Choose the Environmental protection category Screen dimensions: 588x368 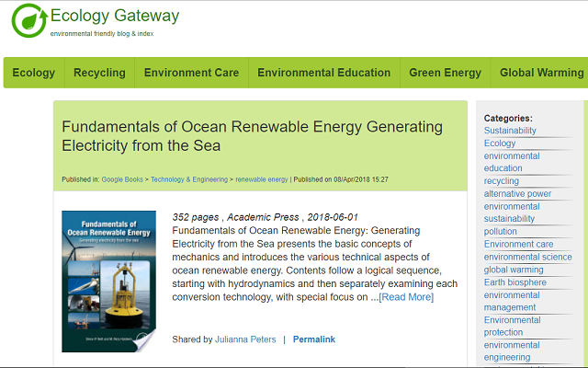513,326
